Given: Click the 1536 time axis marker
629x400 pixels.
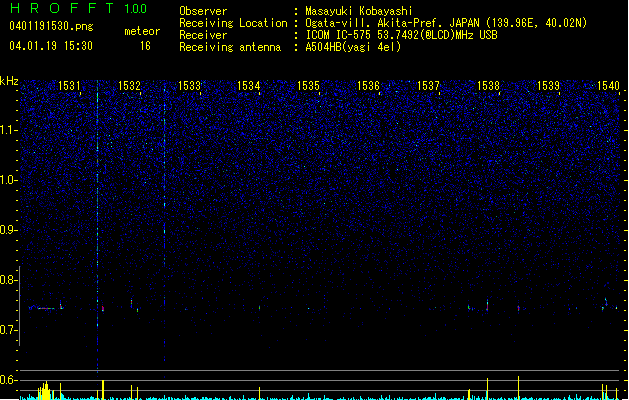Looking at the screenshot, I should (368, 86).
